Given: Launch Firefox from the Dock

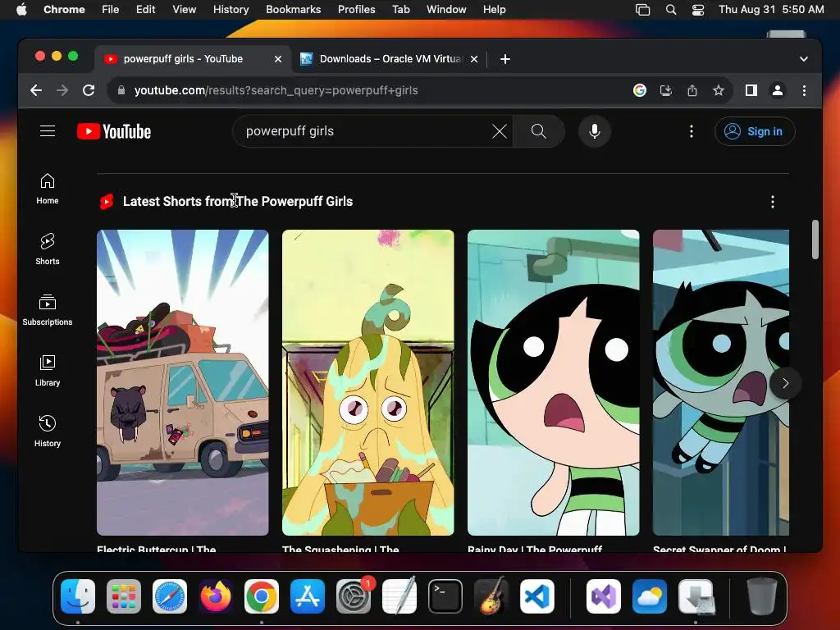Looking at the screenshot, I should click(216, 596).
